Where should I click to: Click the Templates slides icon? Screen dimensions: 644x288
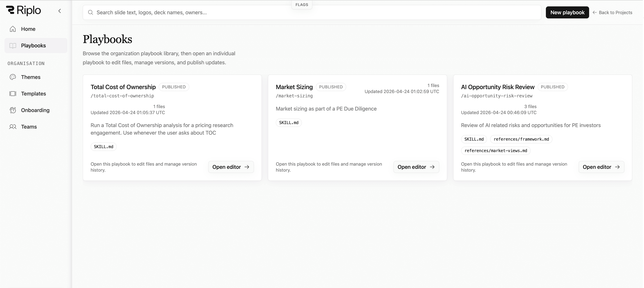(x=13, y=93)
